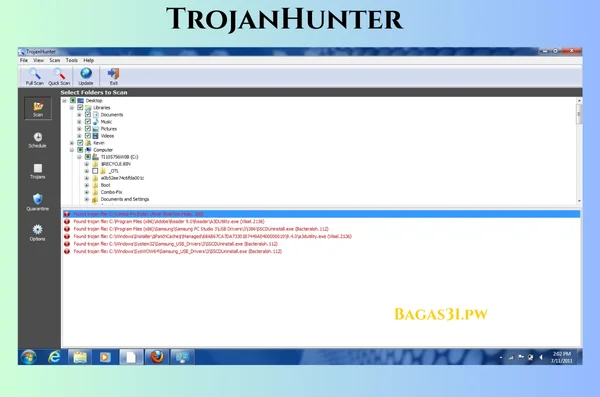Screen dimensions: 600x397
Task: Expand the $RECYCLE.BIN folder node
Action: coord(86,164)
